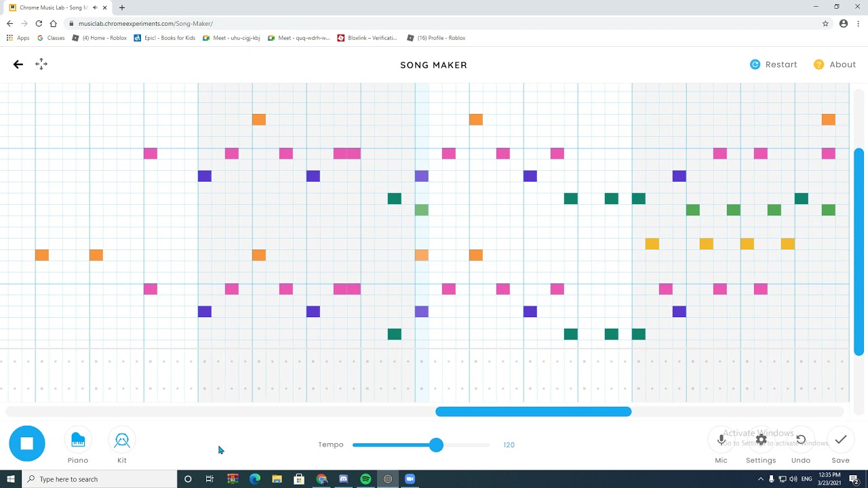
Task: Open Discord from the taskbar
Action: [343, 479]
